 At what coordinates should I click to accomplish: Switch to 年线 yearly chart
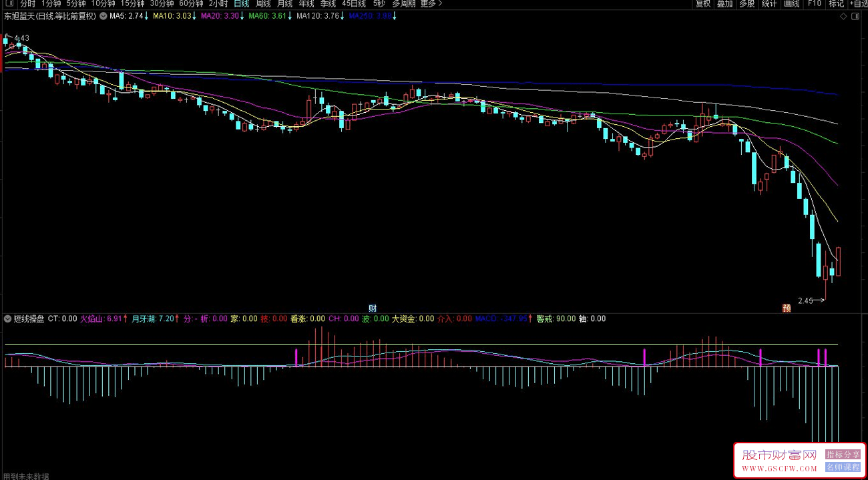click(x=306, y=3)
